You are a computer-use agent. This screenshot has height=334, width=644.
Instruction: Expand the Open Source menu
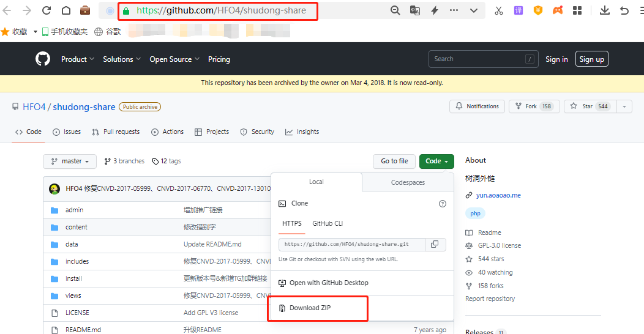(x=174, y=59)
